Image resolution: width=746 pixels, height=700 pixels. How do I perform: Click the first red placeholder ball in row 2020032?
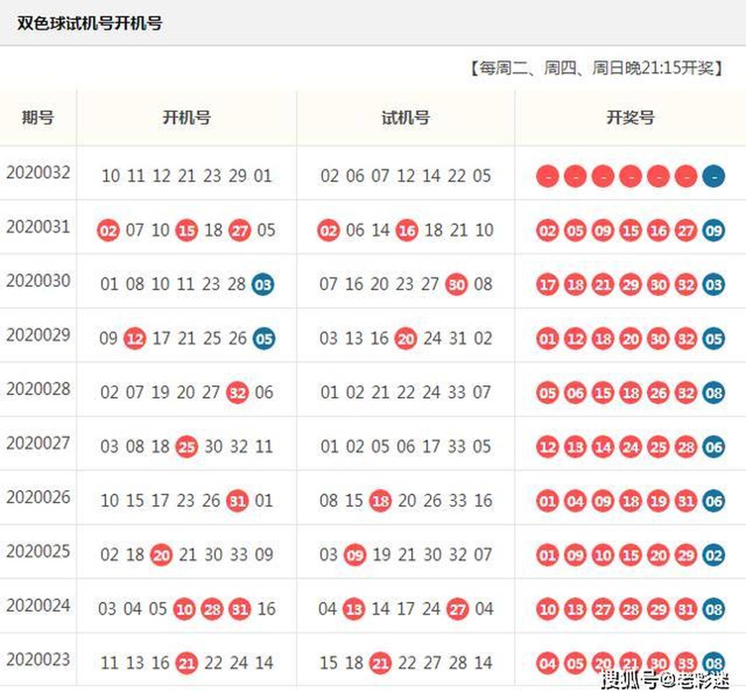pyautogui.click(x=548, y=176)
